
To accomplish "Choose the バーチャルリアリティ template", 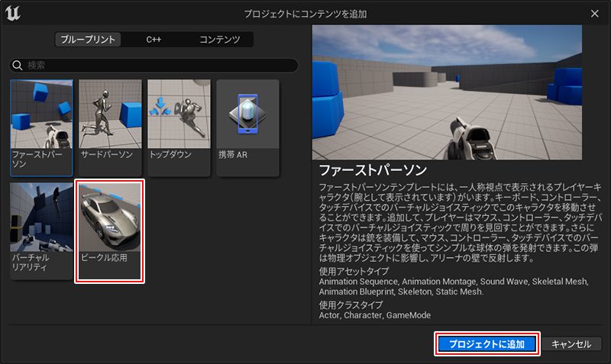I will coord(41,230).
